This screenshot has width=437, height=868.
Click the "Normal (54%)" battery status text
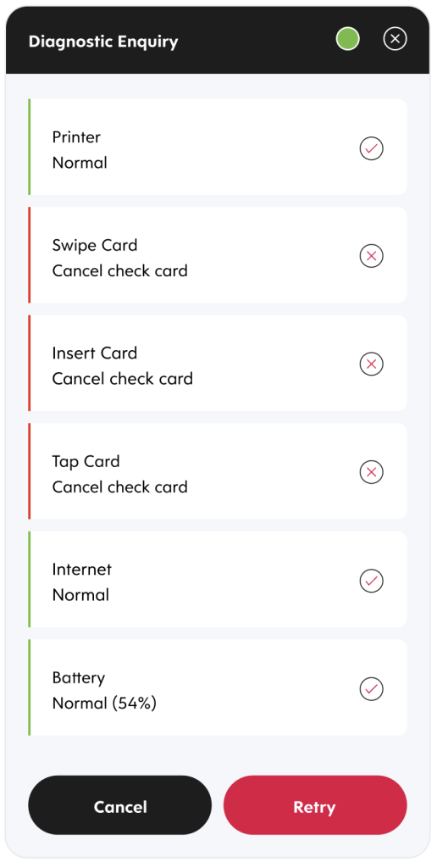tap(104, 703)
